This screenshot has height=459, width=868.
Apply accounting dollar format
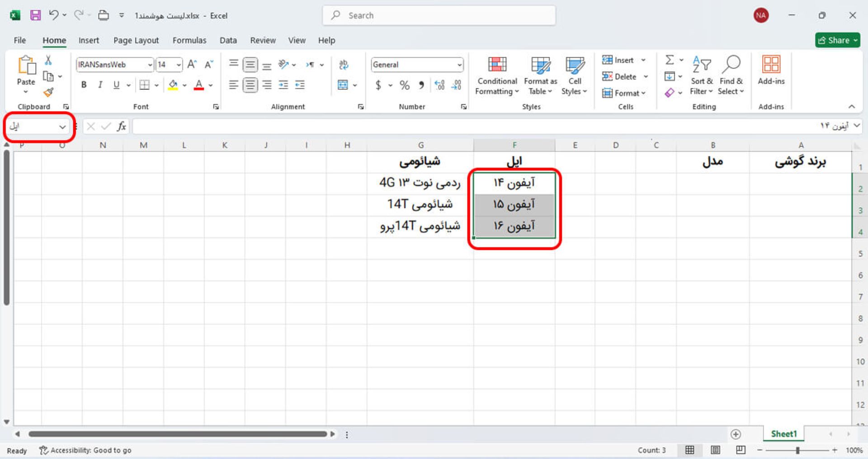click(378, 85)
